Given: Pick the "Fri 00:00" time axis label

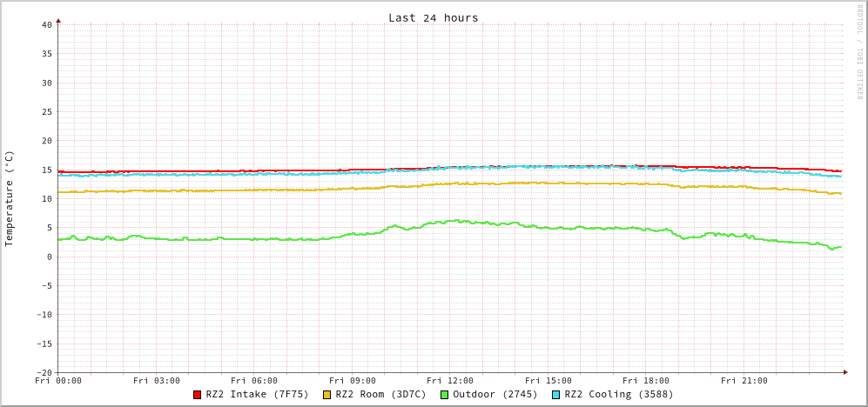Looking at the screenshot, I should tap(58, 380).
